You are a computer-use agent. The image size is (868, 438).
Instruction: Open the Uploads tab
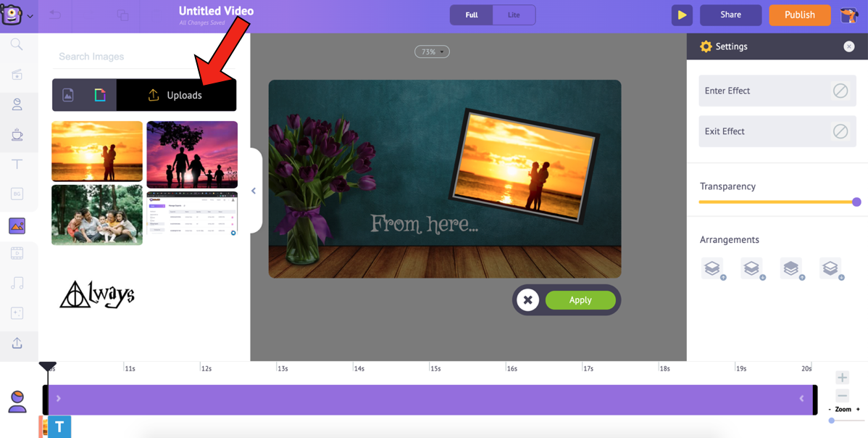pos(176,95)
